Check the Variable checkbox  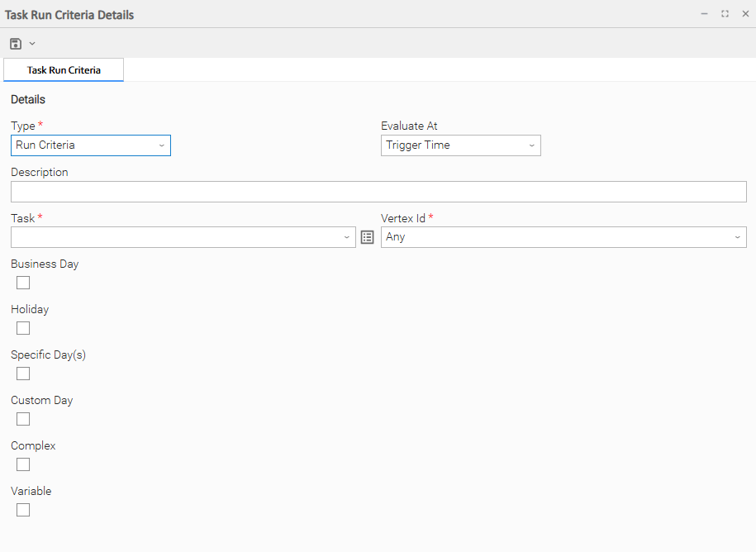23,510
